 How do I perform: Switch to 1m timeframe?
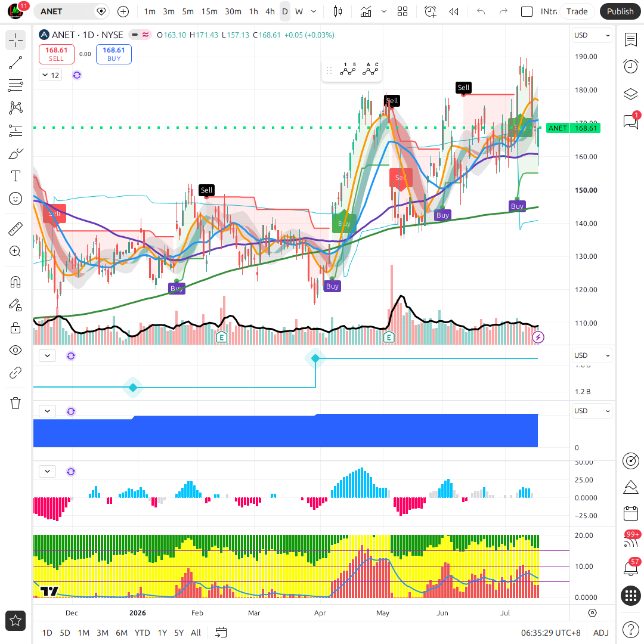click(150, 11)
